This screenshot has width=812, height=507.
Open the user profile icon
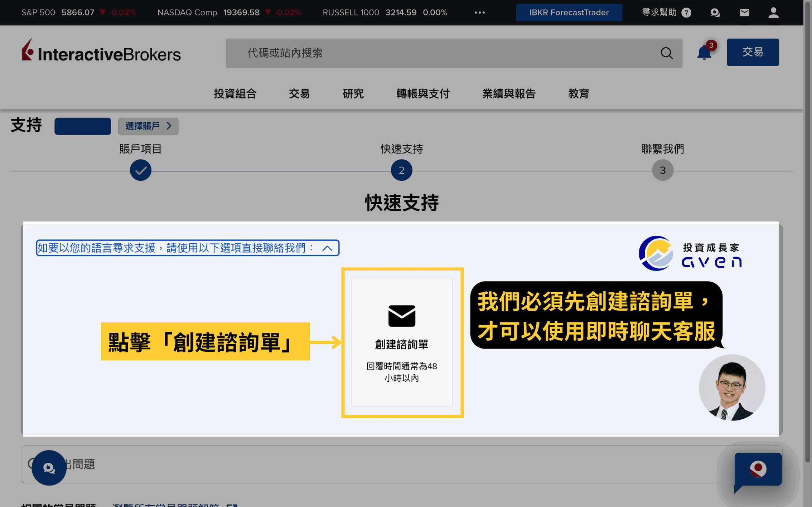pos(773,13)
